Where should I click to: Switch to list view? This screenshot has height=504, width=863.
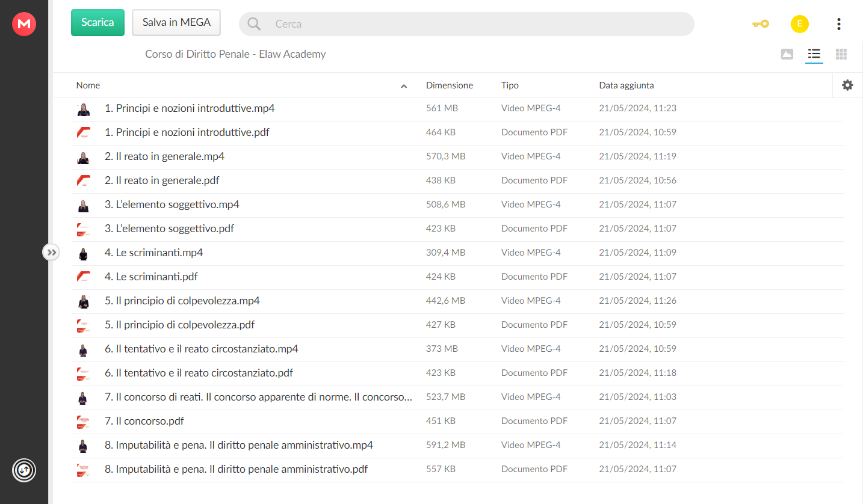[x=814, y=54]
